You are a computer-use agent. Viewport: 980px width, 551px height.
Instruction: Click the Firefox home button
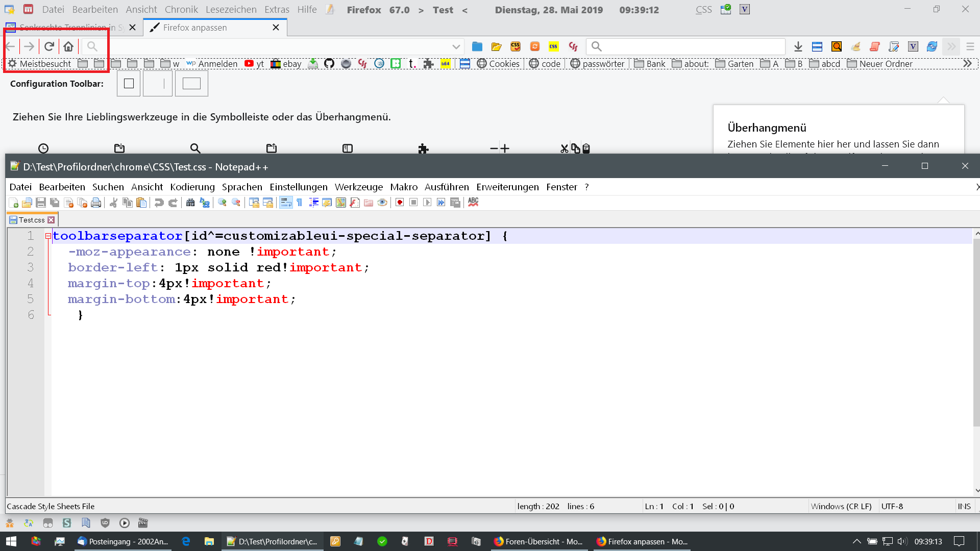click(x=68, y=47)
